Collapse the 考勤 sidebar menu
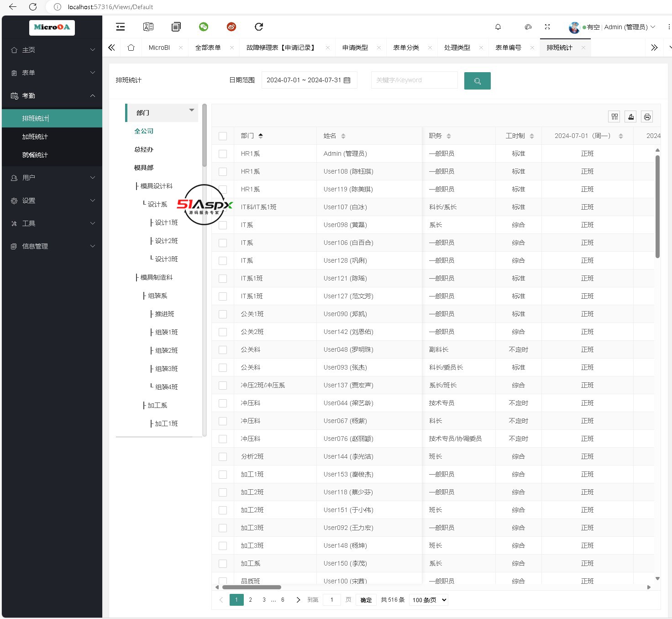This screenshot has height=619, width=672. tap(52, 95)
